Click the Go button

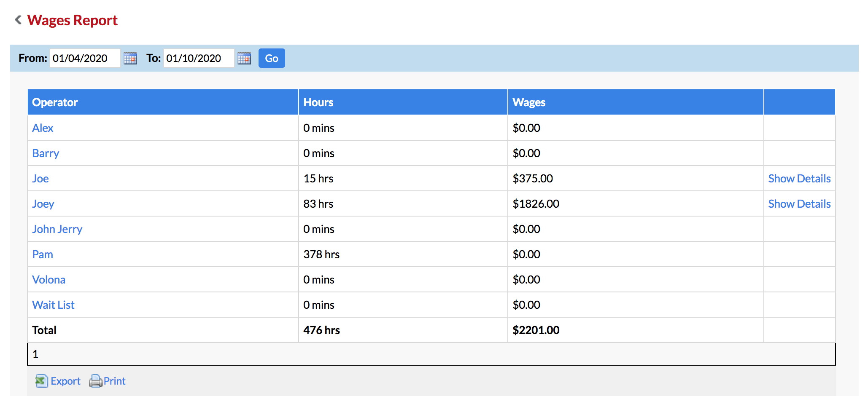272,58
